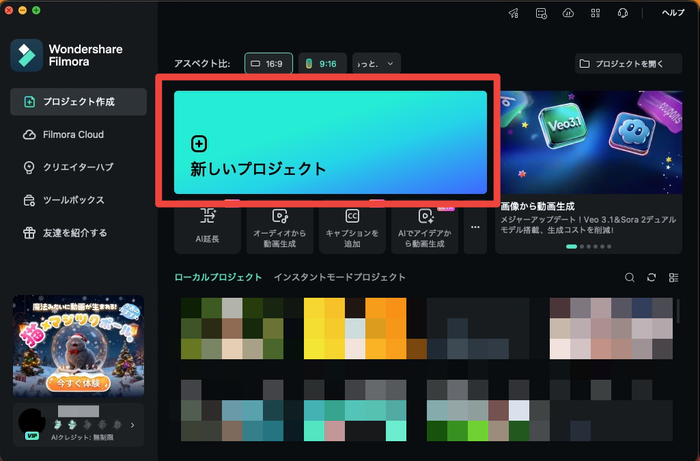Choose the 9:16 vertical aspect ratio
This screenshot has width=700, height=461.
[x=322, y=64]
